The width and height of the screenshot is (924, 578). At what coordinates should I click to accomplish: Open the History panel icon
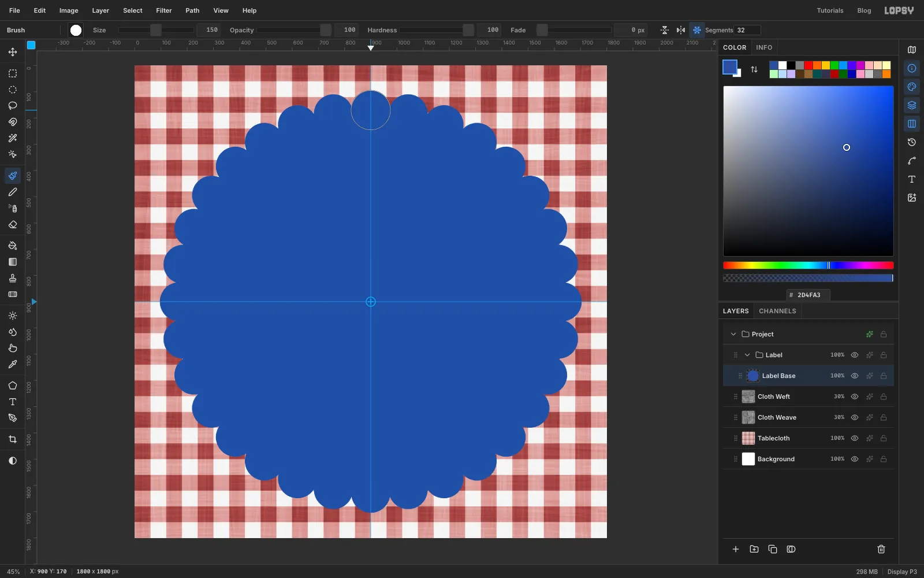click(912, 142)
